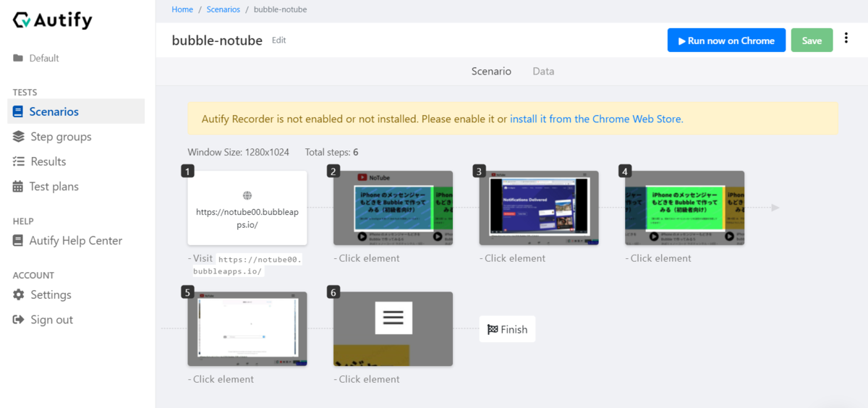Open Scenarios in the sidebar
The width and height of the screenshot is (868, 408).
(76, 111)
